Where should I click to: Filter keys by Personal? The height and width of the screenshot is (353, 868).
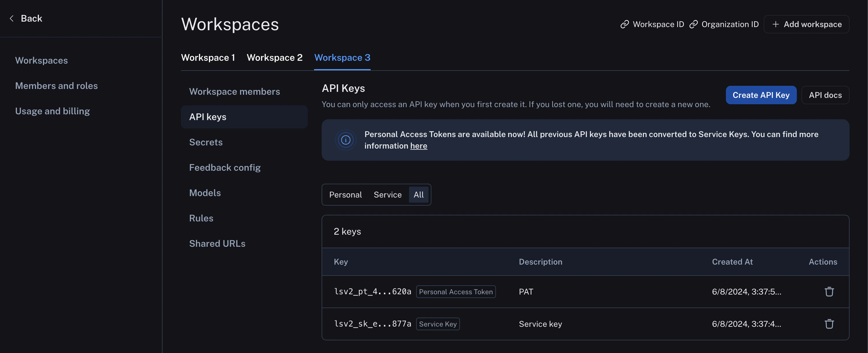pyautogui.click(x=345, y=195)
